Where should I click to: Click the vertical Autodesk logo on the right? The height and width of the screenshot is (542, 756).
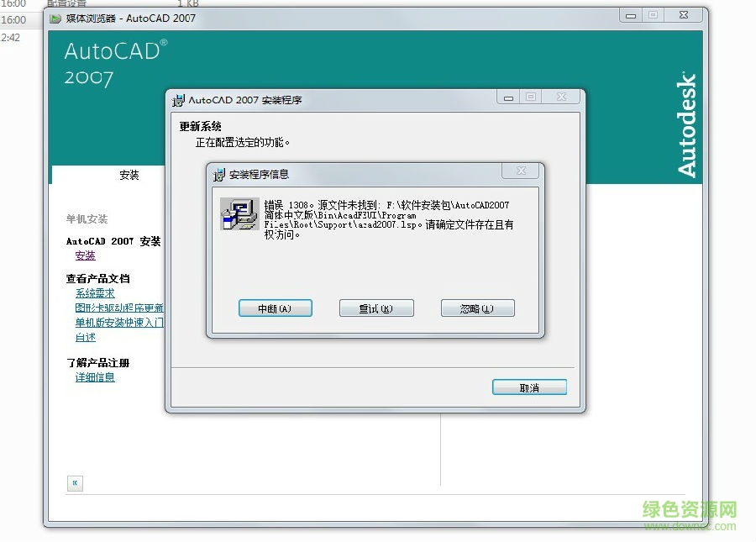click(687, 126)
